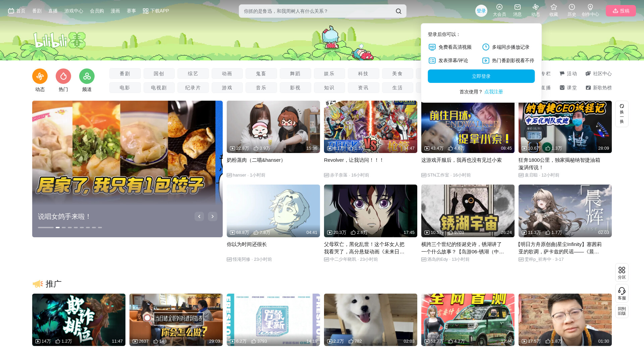Screen dimensions: 644x349
Task: Go to next carousel slide
Action: (213, 216)
